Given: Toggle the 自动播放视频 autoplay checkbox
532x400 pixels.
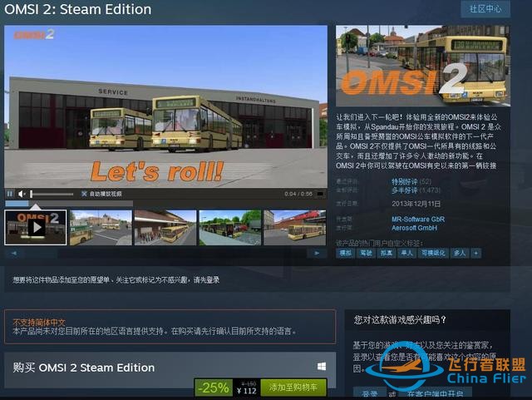Looking at the screenshot, I should [x=84, y=194].
